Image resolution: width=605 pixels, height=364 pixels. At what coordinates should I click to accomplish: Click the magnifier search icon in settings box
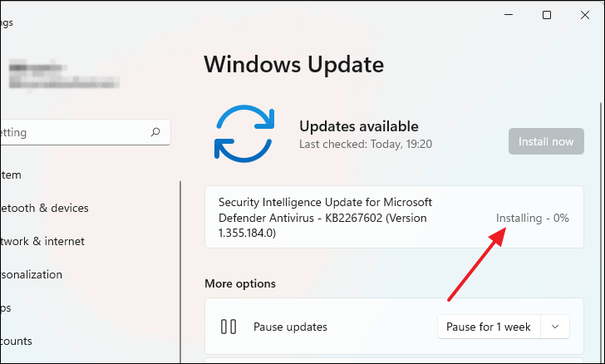[x=155, y=132]
